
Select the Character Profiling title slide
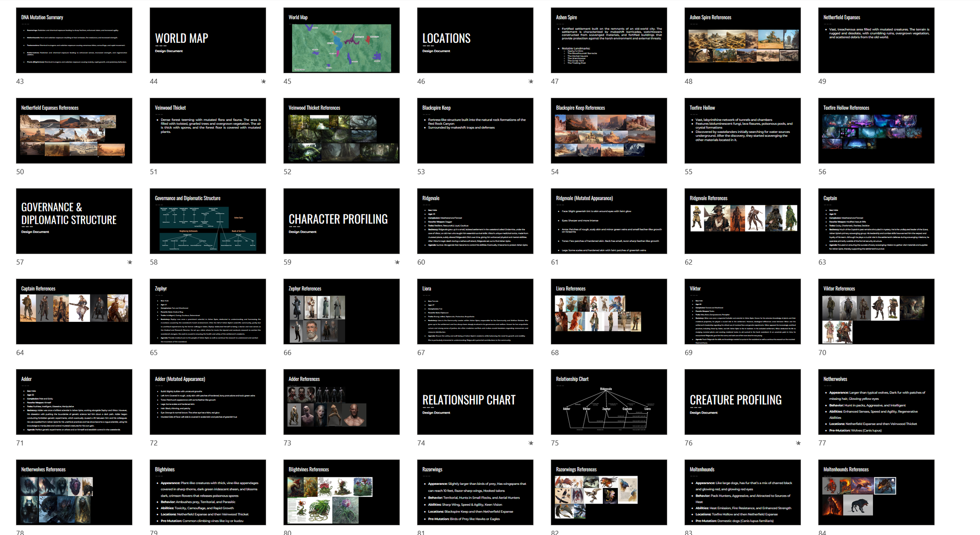coord(341,221)
